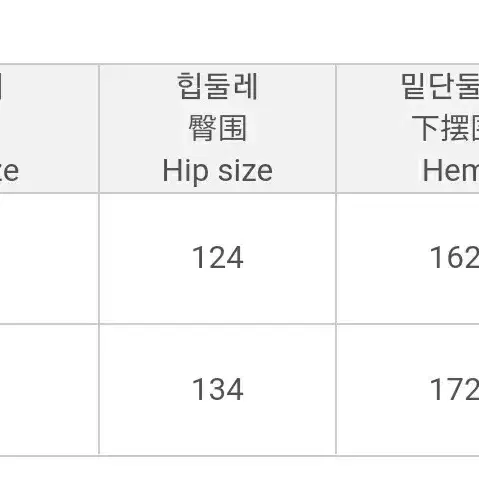The image size is (479, 479).
Task: Click the divider between hem values 162 and 172
Action: pos(408,324)
